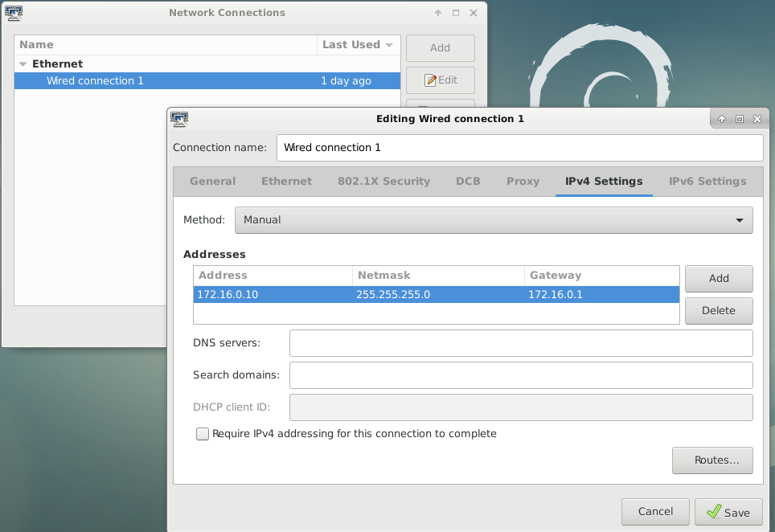Select the 172.16.0.10 address row
This screenshot has width=775, height=532.
point(273,295)
